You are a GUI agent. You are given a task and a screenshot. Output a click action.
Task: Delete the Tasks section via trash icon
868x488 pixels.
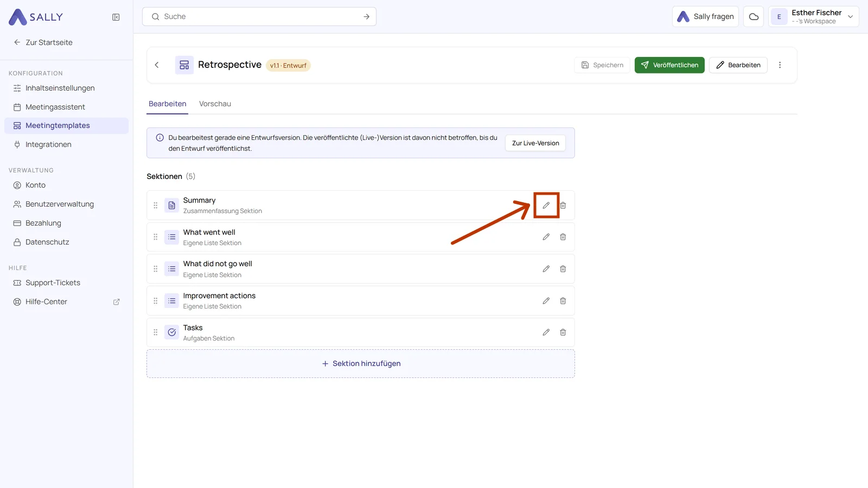click(563, 332)
